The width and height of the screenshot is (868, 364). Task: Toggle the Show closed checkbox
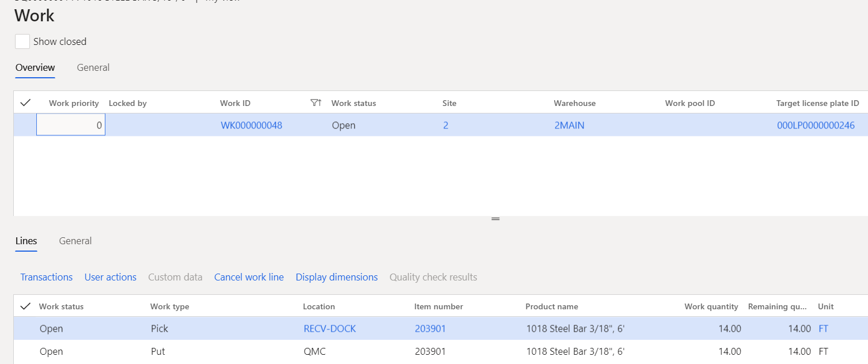(22, 41)
